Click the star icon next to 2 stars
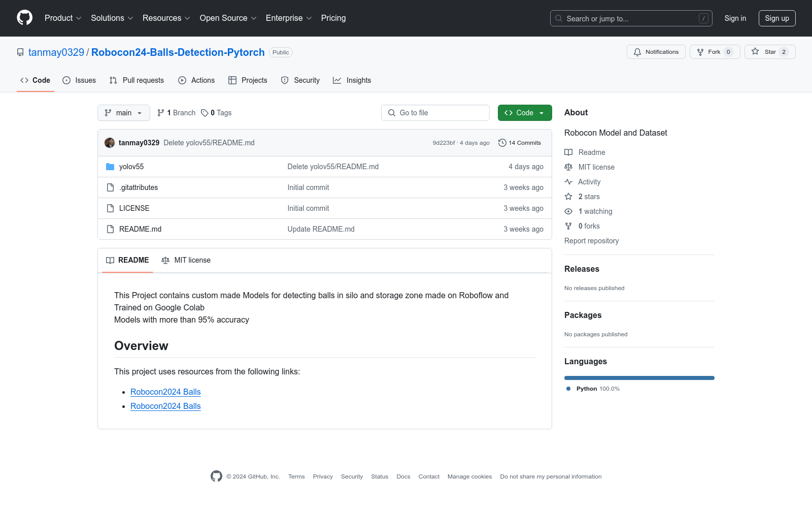 568,197
